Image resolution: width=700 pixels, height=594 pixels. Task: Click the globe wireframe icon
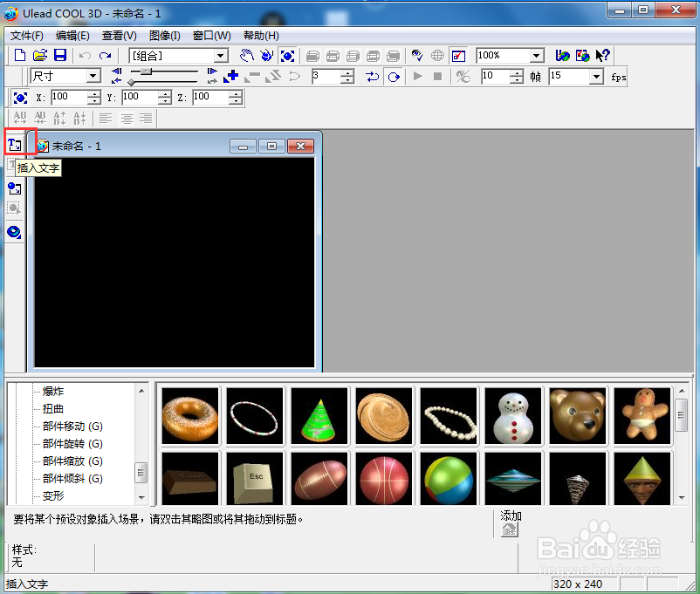437,55
